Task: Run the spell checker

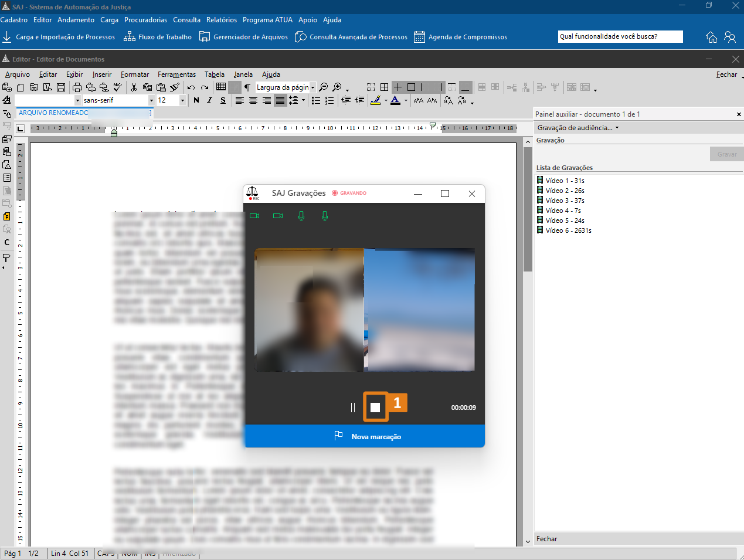Action: coord(118,87)
